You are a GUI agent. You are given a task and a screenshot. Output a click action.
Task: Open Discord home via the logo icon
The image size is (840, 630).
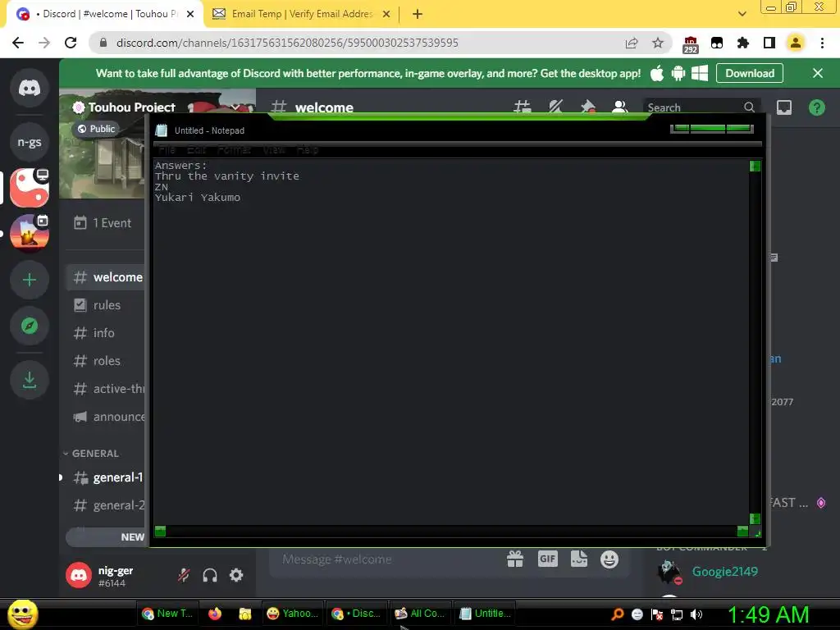pos(30,88)
